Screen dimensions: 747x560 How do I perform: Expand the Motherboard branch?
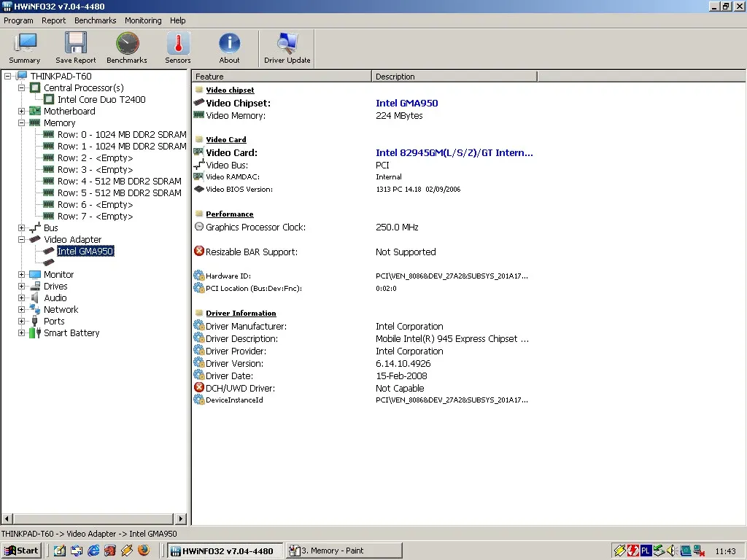pos(21,111)
